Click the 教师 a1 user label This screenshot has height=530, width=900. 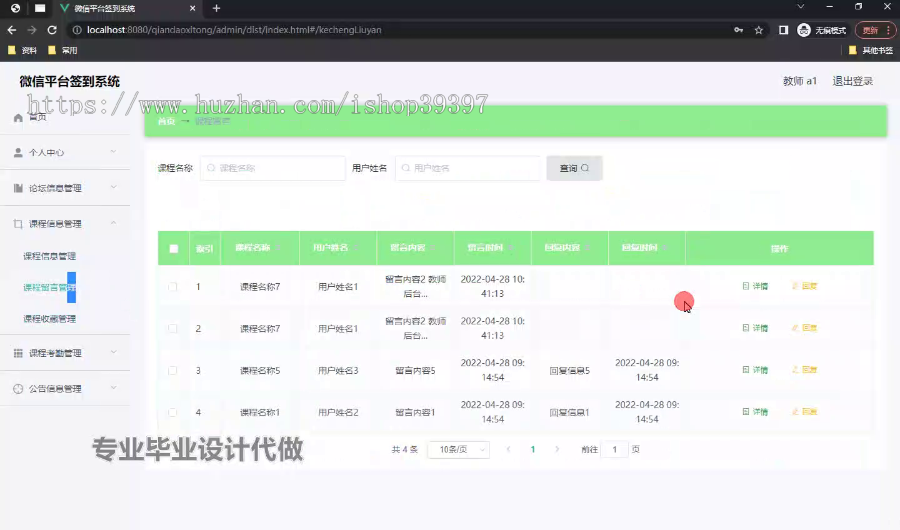[800, 81]
